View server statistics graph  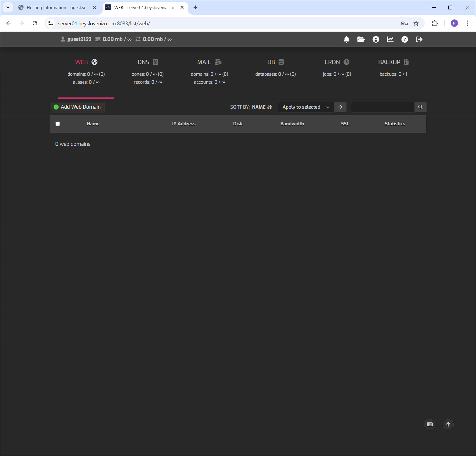pos(390,39)
